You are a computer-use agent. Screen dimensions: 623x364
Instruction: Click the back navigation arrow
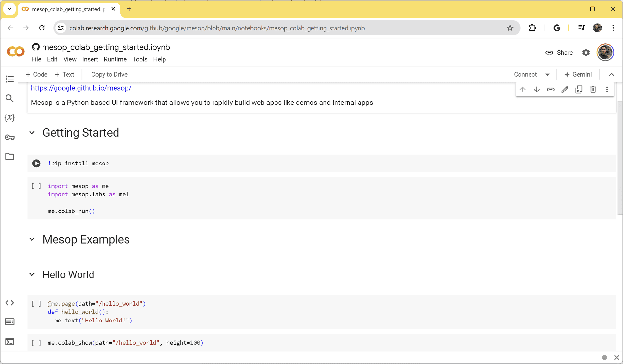(x=10, y=28)
